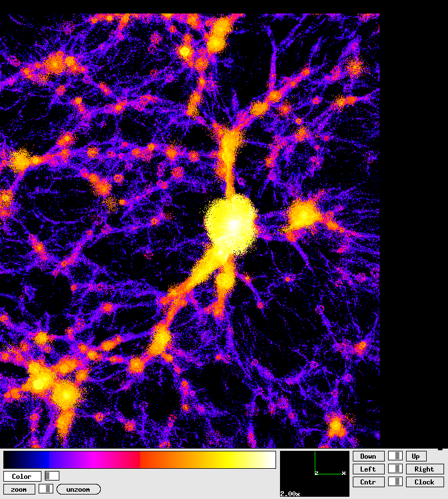The image size is (448, 499).
Task: Click the Clock rotation button
Action: [x=425, y=482]
